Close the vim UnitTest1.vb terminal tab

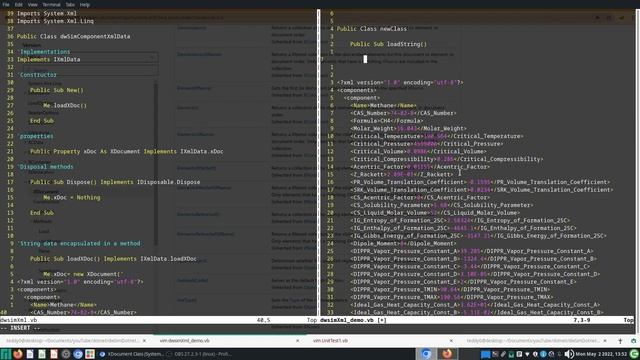click(x=451, y=340)
